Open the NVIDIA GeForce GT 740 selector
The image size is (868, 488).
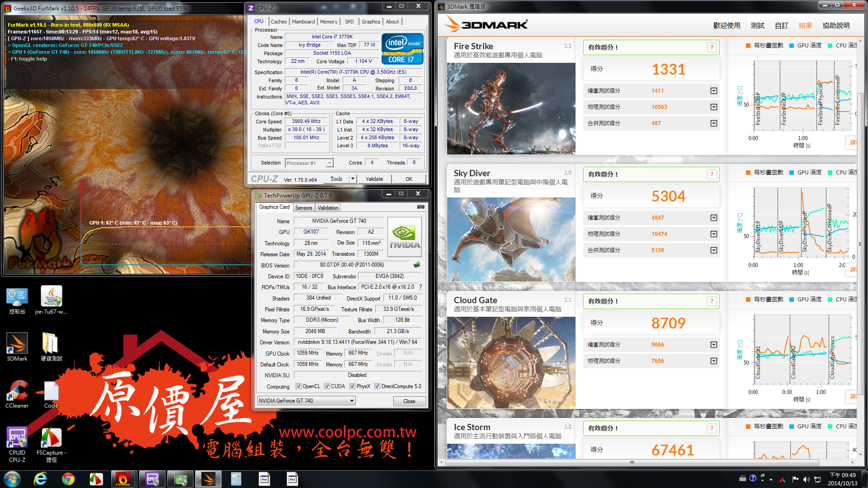pyautogui.click(x=306, y=401)
